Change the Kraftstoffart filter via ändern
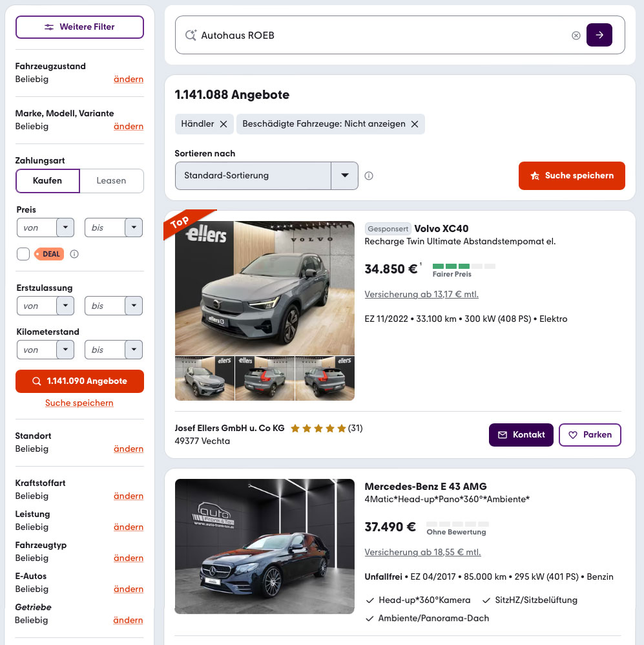Screen dimensions: 644x645 129,496
